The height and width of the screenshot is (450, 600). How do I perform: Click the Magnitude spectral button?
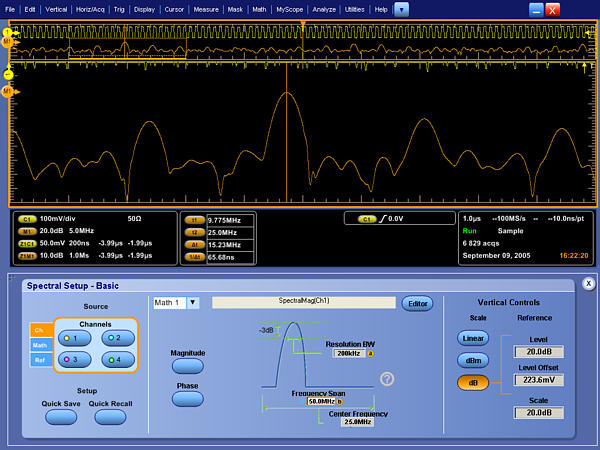[187, 366]
